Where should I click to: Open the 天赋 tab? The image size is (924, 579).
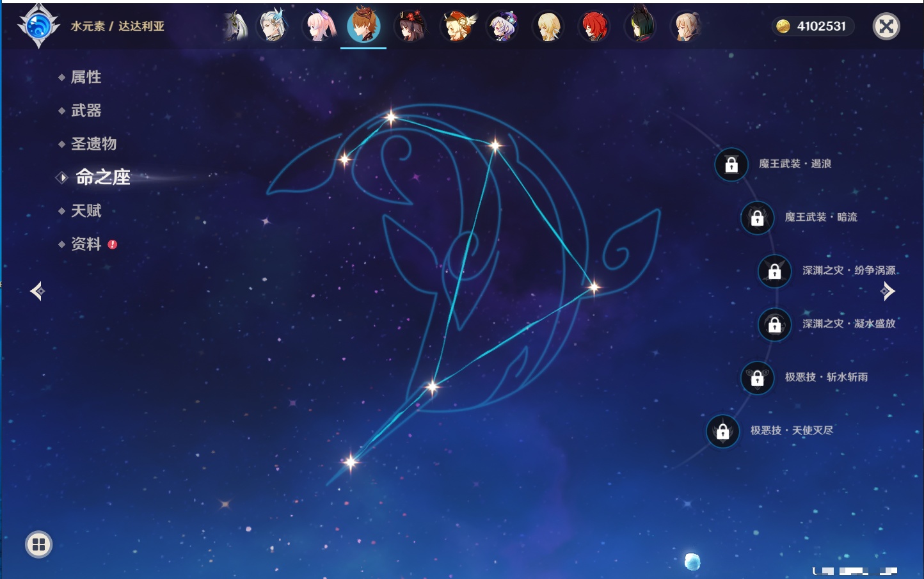(x=86, y=210)
